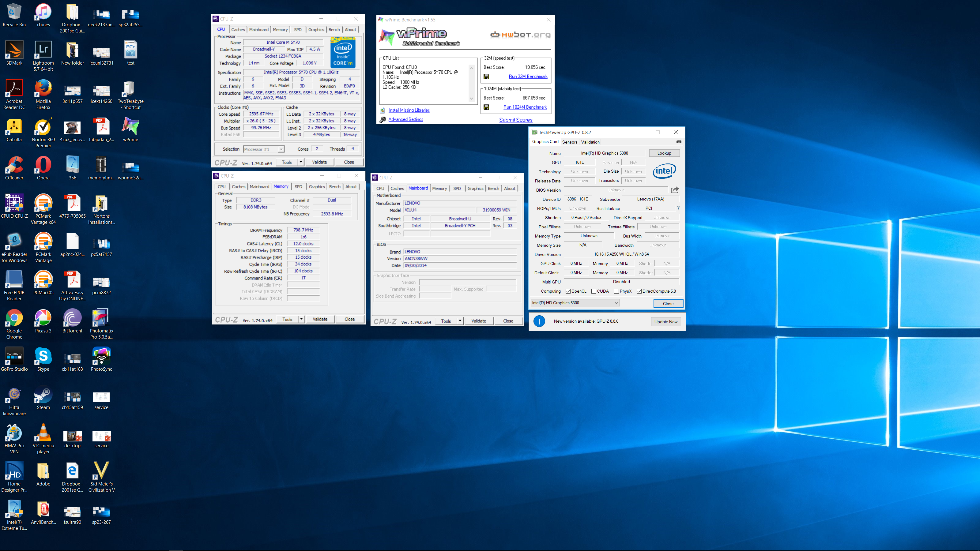Click the Lookup button in GPU-Z
Image resolution: width=980 pixels, height=551 pixels.
coord(664,153)
